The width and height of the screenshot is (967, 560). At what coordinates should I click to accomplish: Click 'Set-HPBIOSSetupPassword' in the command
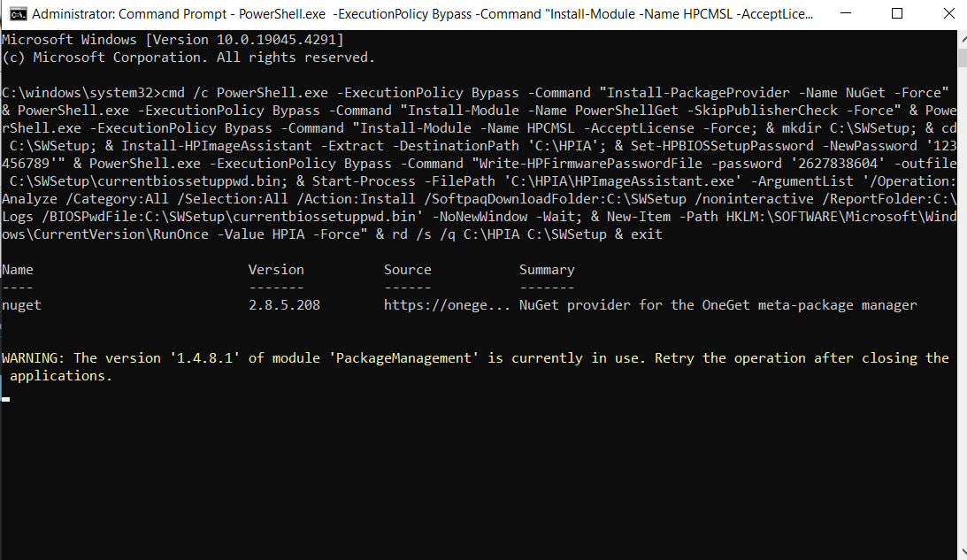click(x=722, y=146)
